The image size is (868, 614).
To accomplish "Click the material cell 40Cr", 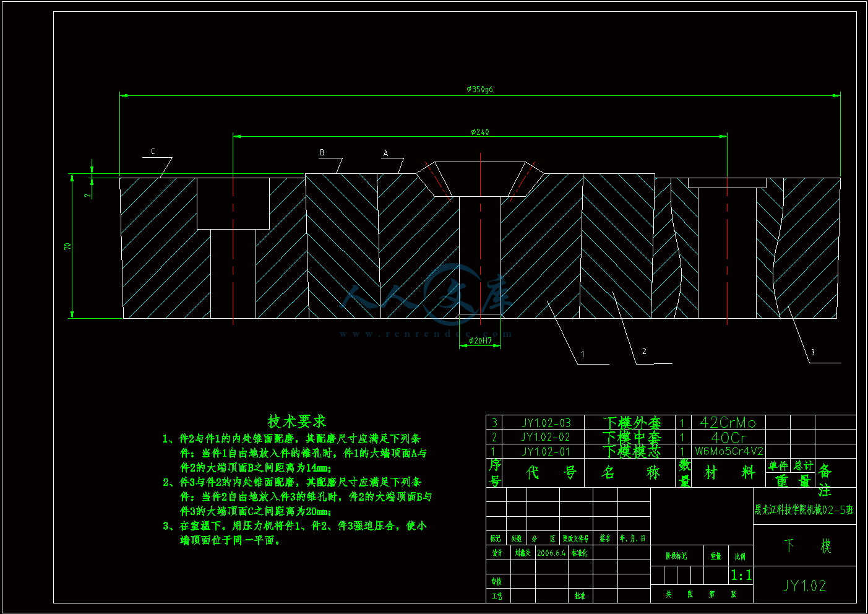I will click(x=729, y=437).
